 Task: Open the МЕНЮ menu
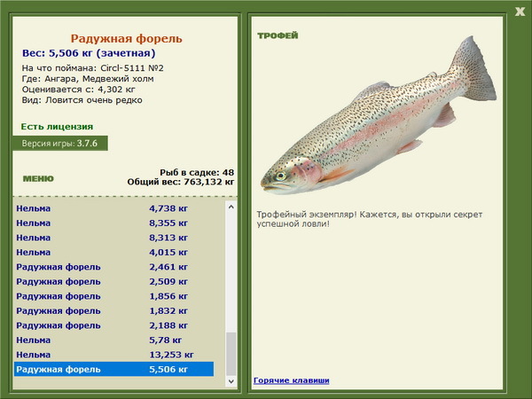click(x=38, y=179)
